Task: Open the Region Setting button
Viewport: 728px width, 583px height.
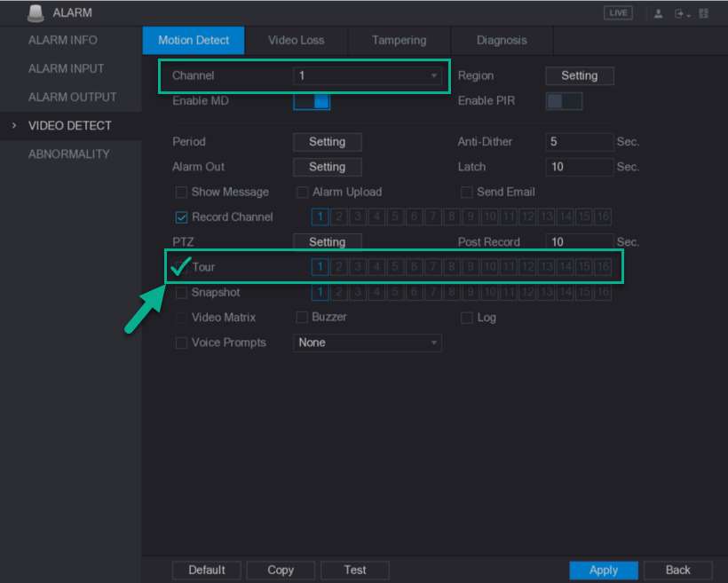Action: click(x=580, y=75)
